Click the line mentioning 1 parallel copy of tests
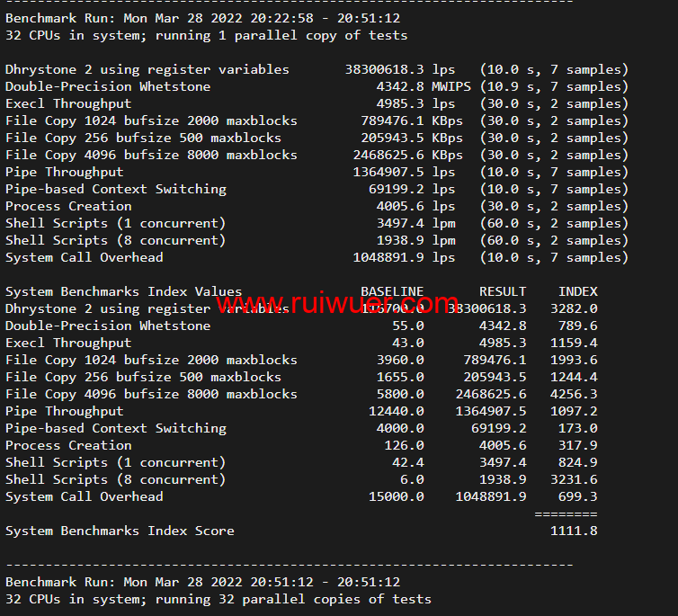This screenshot has height=616, width=678. [x=206, y=35]
